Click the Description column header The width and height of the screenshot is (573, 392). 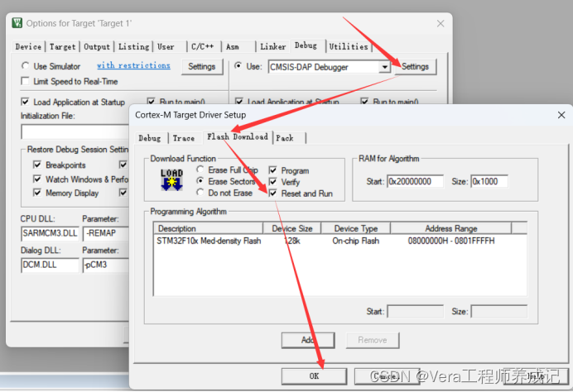[x=208, y=228]
